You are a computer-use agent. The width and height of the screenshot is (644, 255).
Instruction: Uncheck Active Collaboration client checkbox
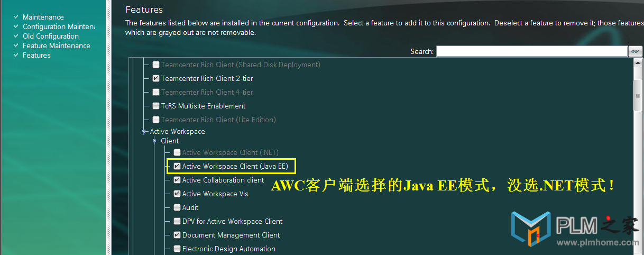(177, 180)
